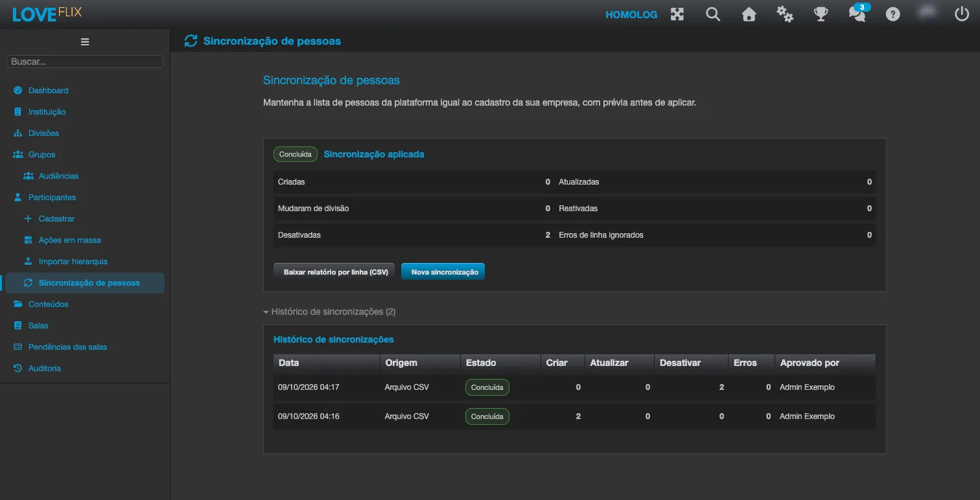
Task: Select Sincronização de pessoas menu item
Action: click(85, 283)
